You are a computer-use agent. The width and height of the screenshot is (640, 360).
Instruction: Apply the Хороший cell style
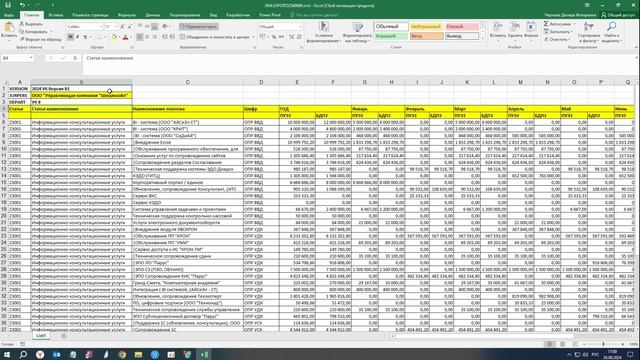[391, 36]
